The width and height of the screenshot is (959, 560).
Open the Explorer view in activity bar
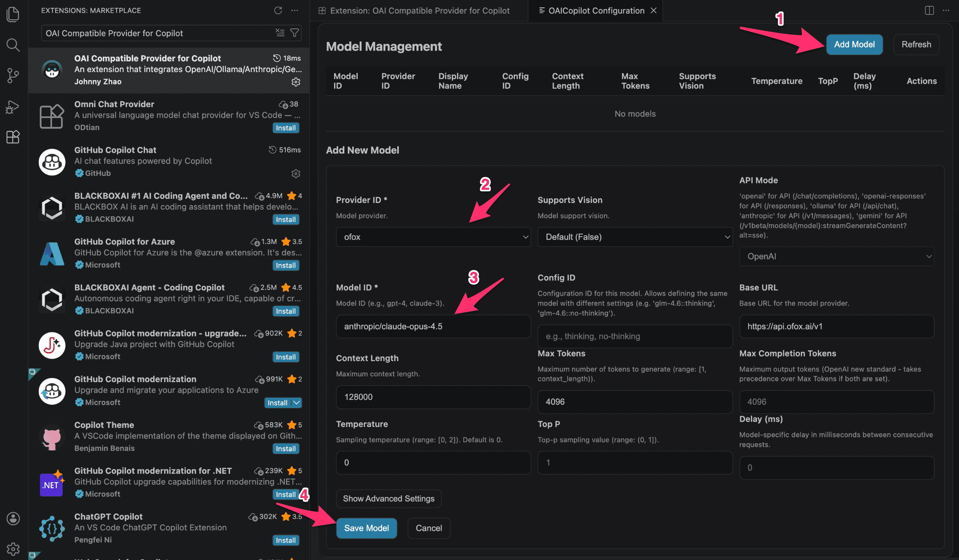(x=13, y=14)
